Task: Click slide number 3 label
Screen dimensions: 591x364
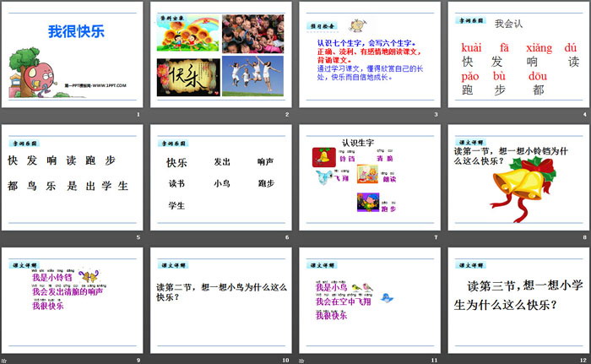Action: point(436,114)
